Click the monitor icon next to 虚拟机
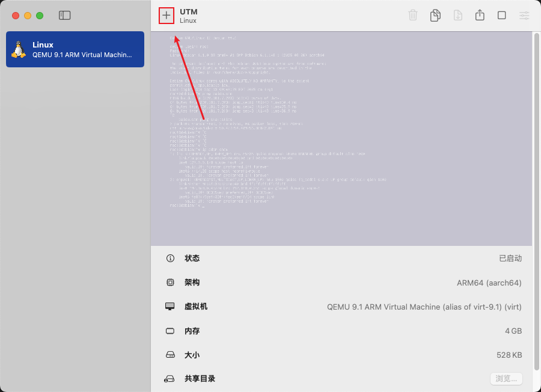The width and height of the screenshot is (541, 392). coord(170,307)
